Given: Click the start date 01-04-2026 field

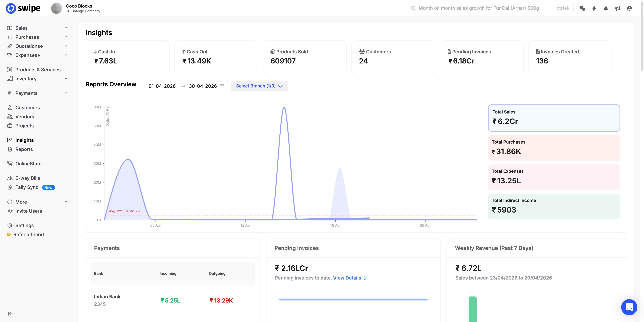Looking at the screenshot, I should [162, 86].
